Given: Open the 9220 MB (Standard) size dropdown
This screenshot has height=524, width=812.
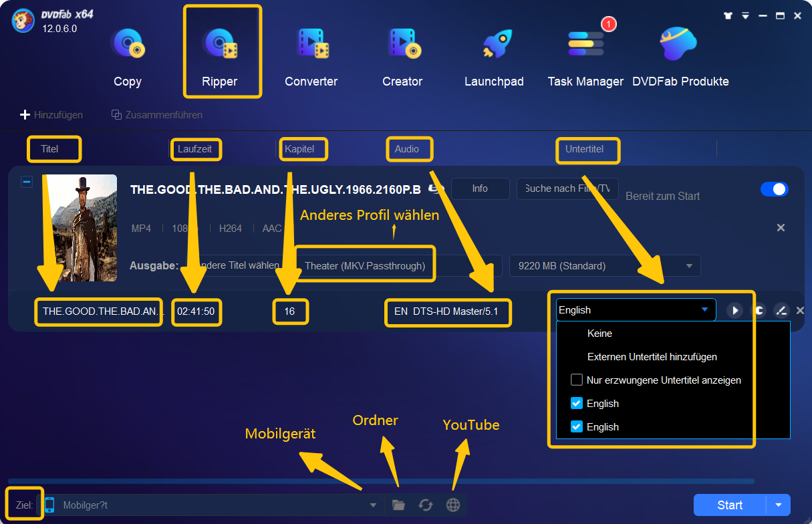Looking at the screenshot, I should (x=605, y=265).
